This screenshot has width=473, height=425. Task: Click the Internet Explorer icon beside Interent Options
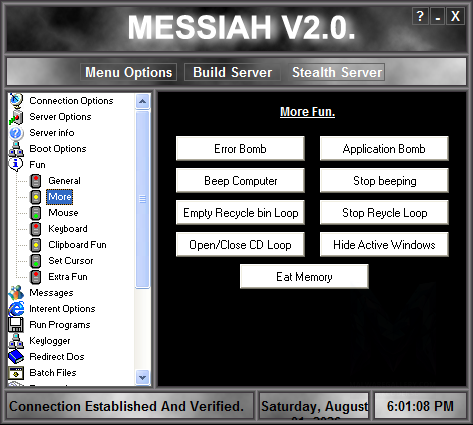pos(16,309)
